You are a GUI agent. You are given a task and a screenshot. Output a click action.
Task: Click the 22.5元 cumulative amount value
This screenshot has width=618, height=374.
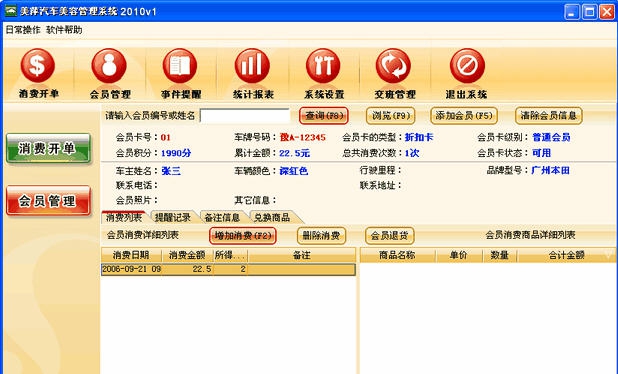[294, 153]
